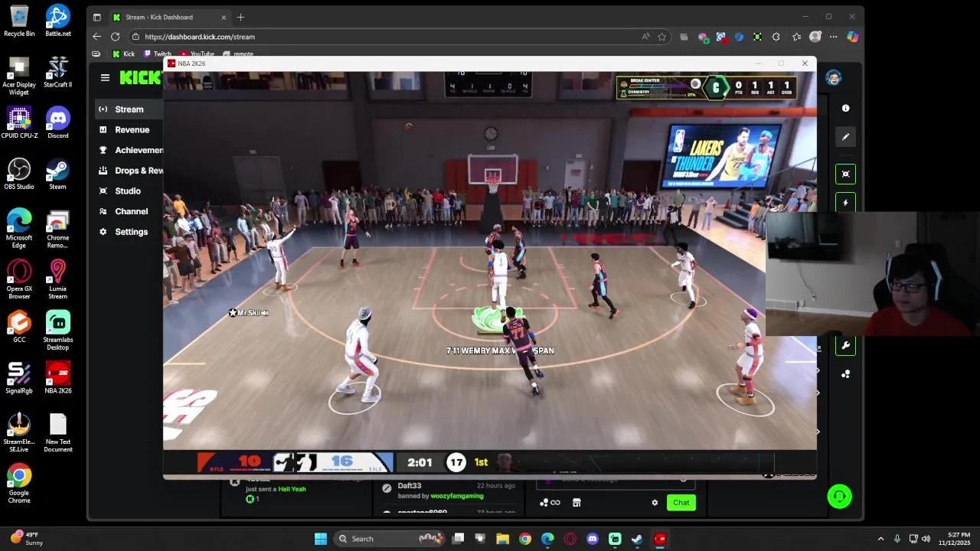Open Settings in Kick sidebar
Image resolution: width=980 pixels, height=551 pixels.
coord(129,232)
